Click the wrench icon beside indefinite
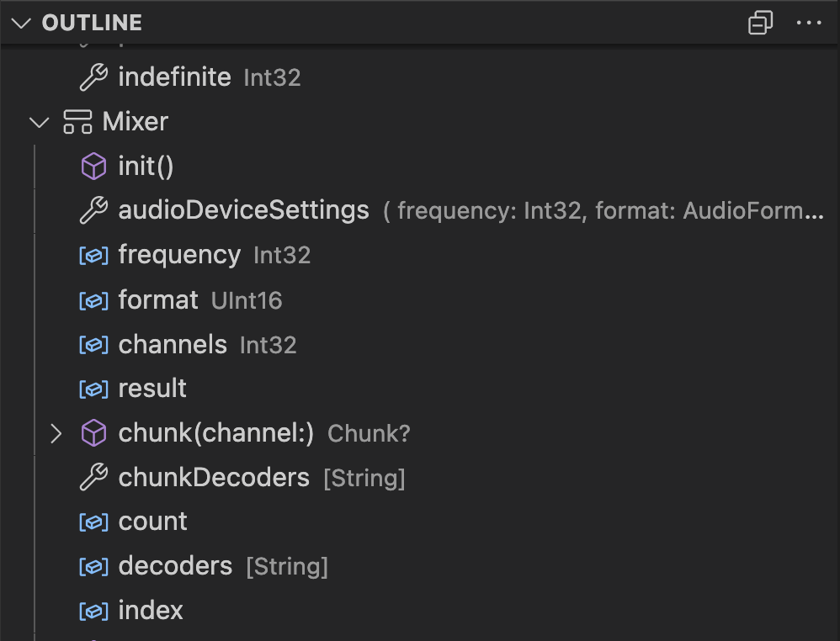The width and height of the screenshot is (840, 641). pyautogui.click(x=93, y=77)
